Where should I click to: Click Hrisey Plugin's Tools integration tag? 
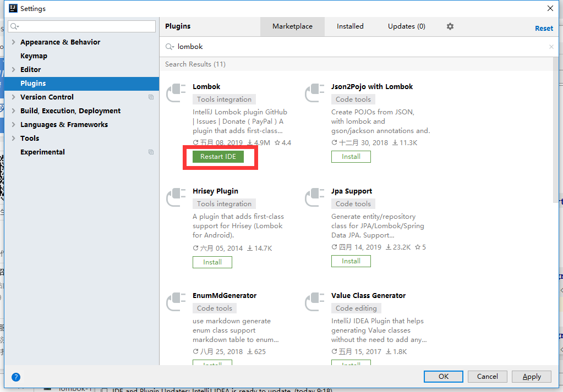224,204
